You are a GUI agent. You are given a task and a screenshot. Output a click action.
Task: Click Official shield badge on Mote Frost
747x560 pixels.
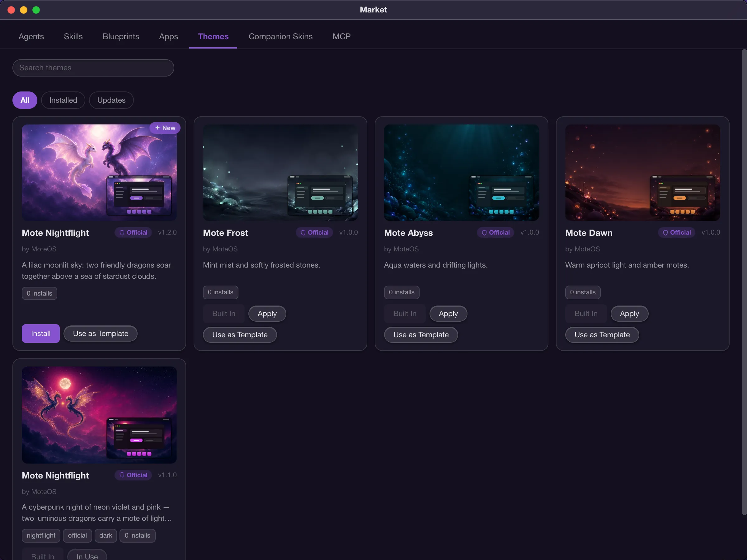(x=314, y=233)
